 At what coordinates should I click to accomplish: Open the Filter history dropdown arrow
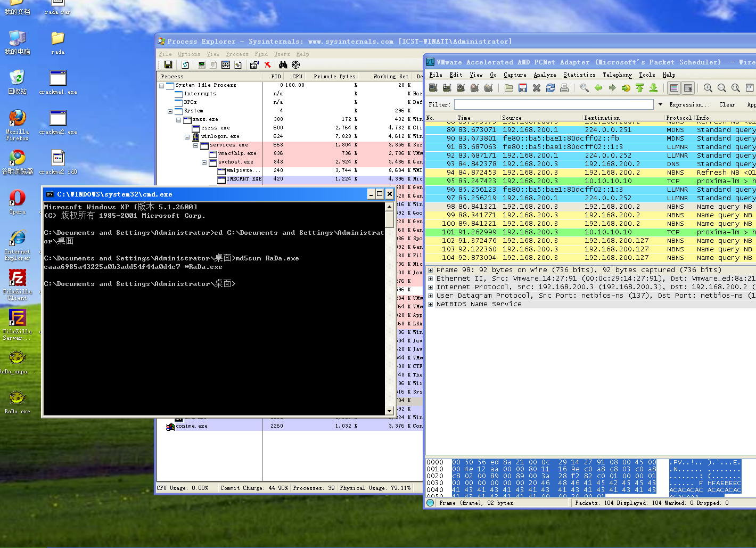coord(660,104)
